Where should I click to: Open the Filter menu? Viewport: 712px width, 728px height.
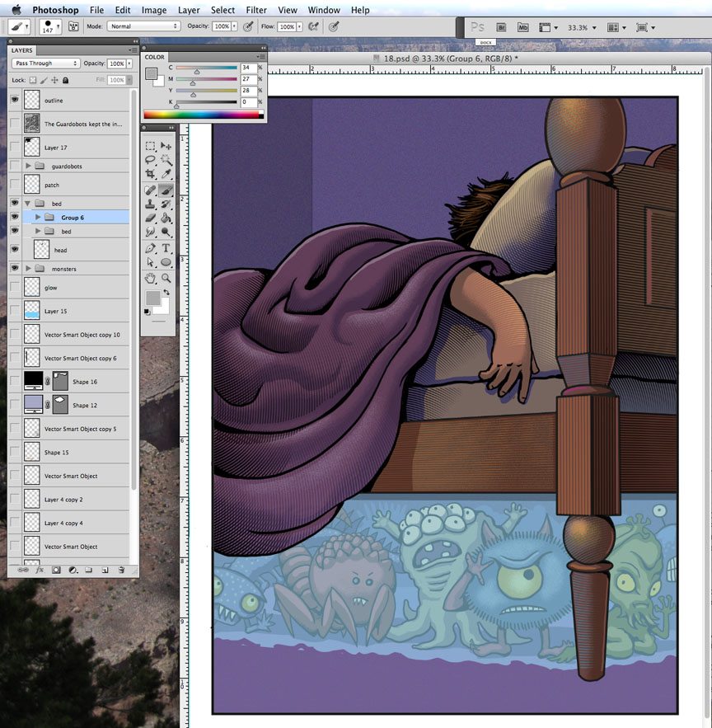[256, 10]
